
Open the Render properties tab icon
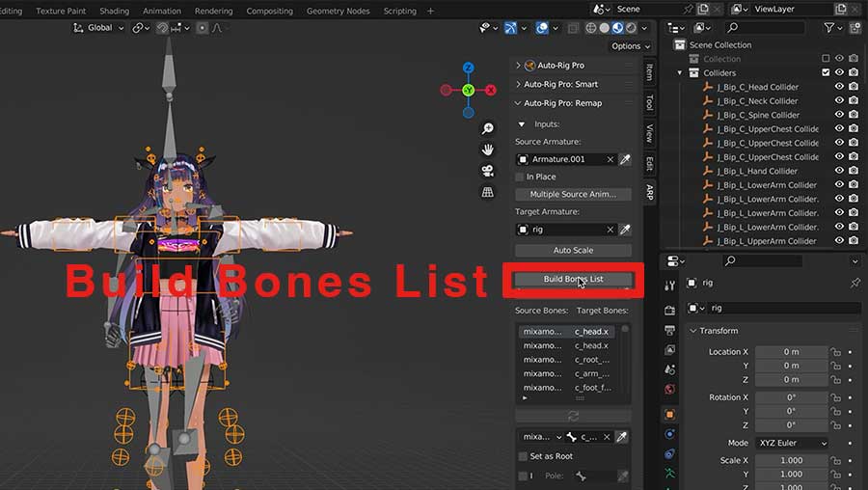coord(670,310)
